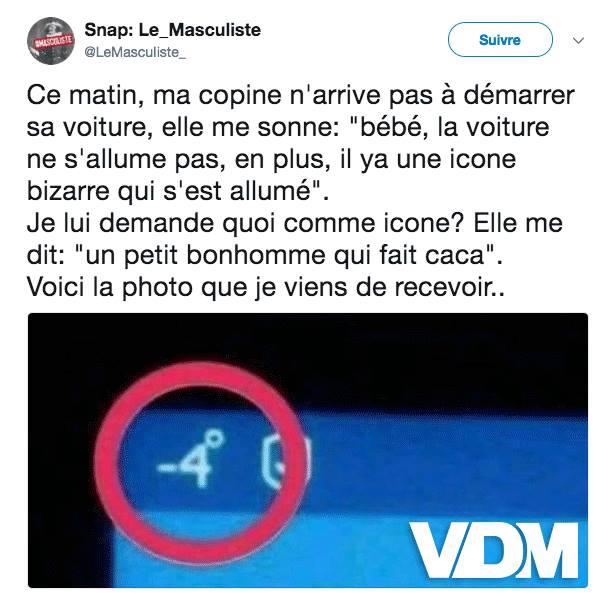Click the Suivre follow button
The image size is (615, 598).
500,40
